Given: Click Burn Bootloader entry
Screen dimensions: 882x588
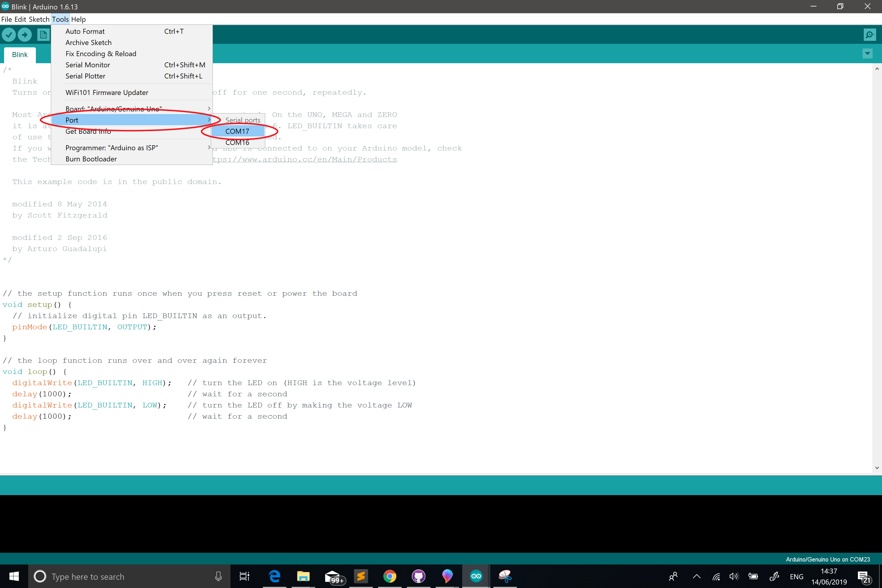Looking at the screenshot, I should [x=91, y=159].
